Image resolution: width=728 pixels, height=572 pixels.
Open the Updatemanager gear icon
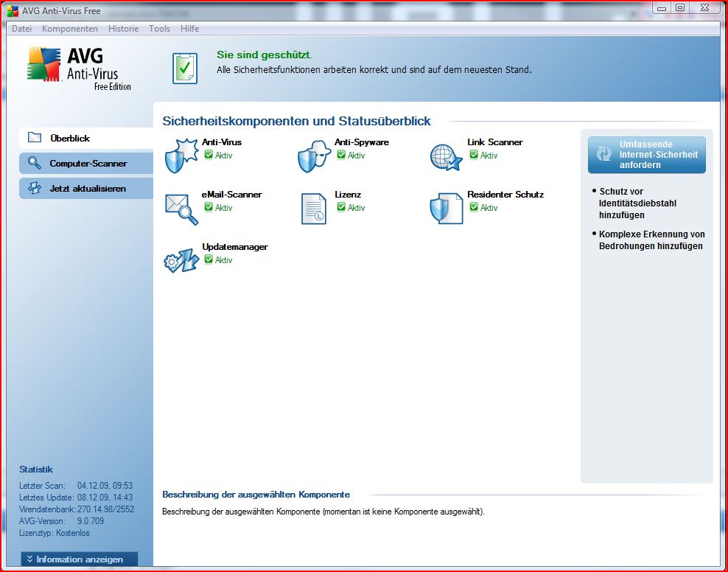point(181,260)
